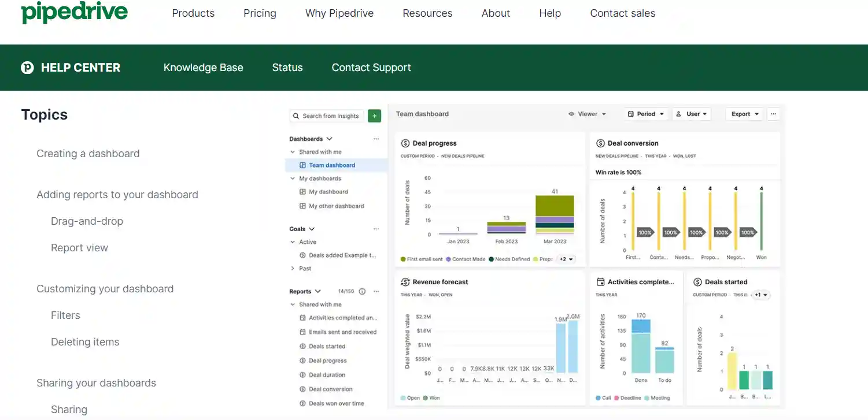
Task: Expand the +1 filter dropdown in Deals started
Action: 761,295
